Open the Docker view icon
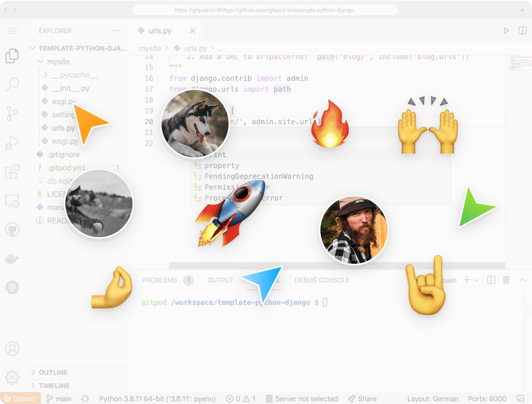The image size is (532, 404). 12,258
